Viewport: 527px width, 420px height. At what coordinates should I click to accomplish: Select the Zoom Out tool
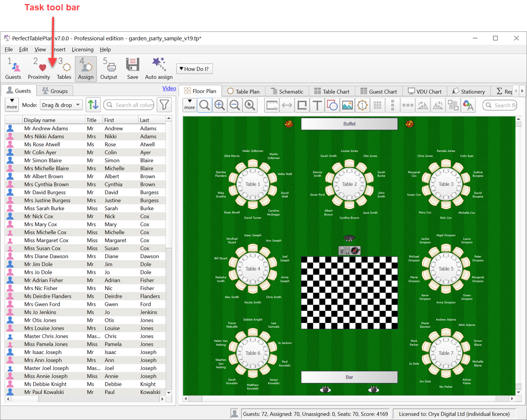[x=235, y=105]
